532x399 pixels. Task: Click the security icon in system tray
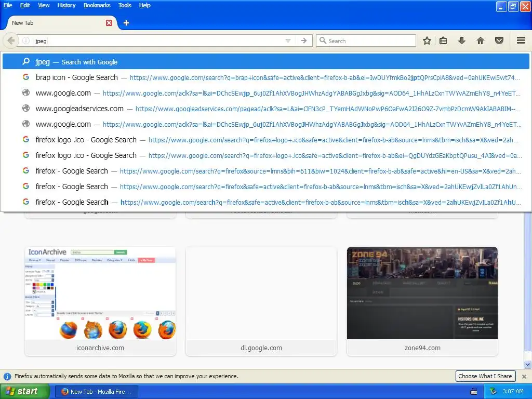click(494, 391)
